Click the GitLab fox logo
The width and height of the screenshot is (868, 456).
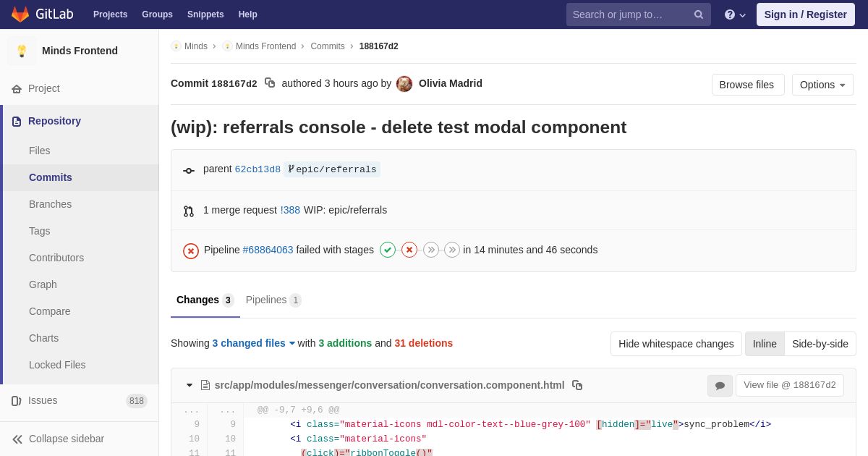(x=20, y=14)
